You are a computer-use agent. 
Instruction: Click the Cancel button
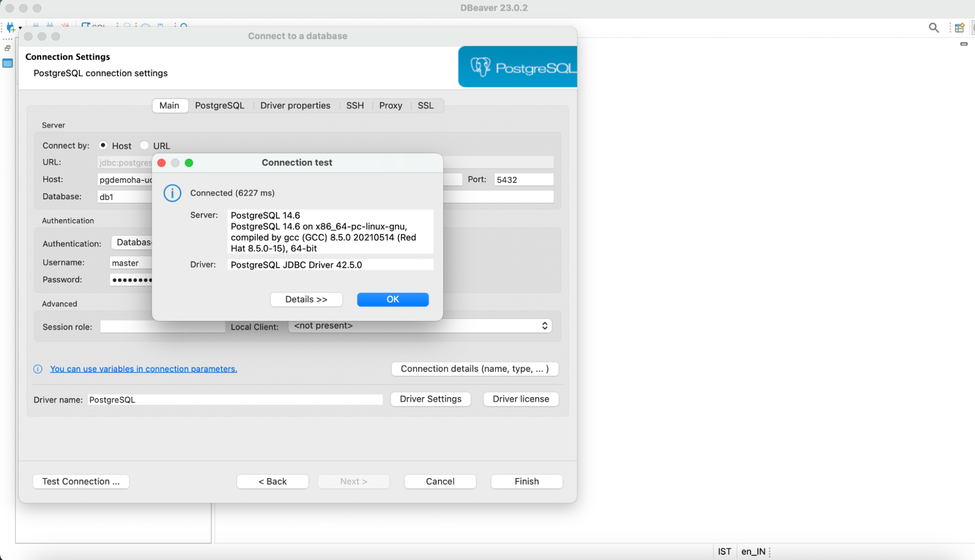coord(440,481)
